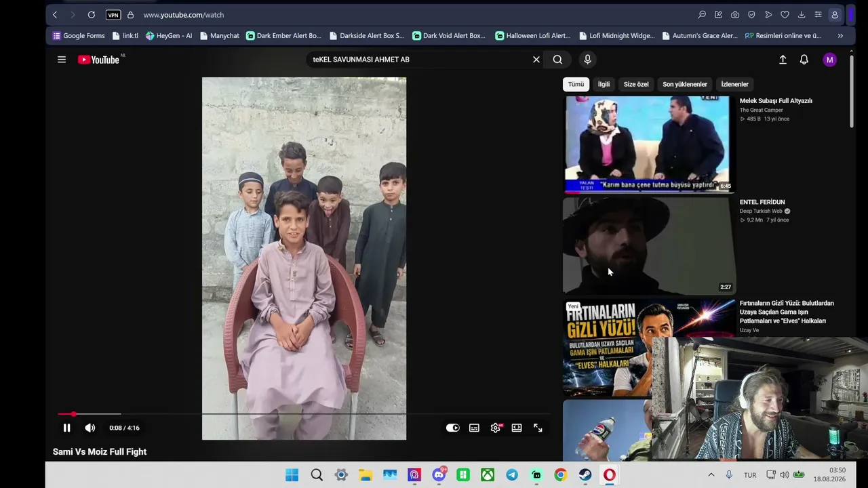The height and width of the screenshot is (488, 868).
Task: Mute the video volume
Action: point(90,428)
